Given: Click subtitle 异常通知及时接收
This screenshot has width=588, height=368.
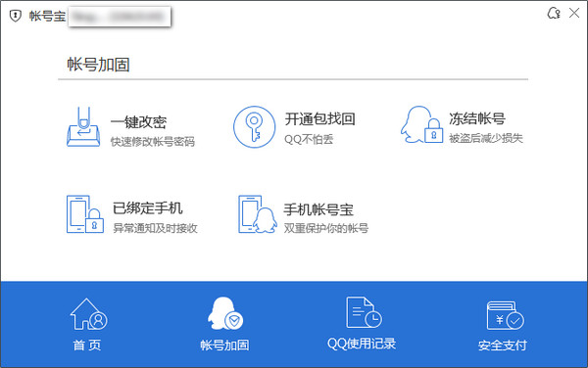Looking at the screenshot, I should tap(155, 228).
